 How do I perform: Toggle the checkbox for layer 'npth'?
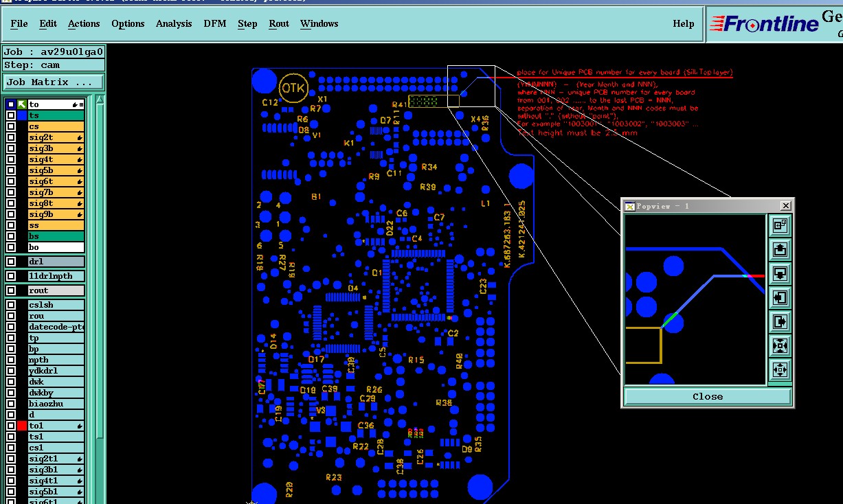point(11,360)
